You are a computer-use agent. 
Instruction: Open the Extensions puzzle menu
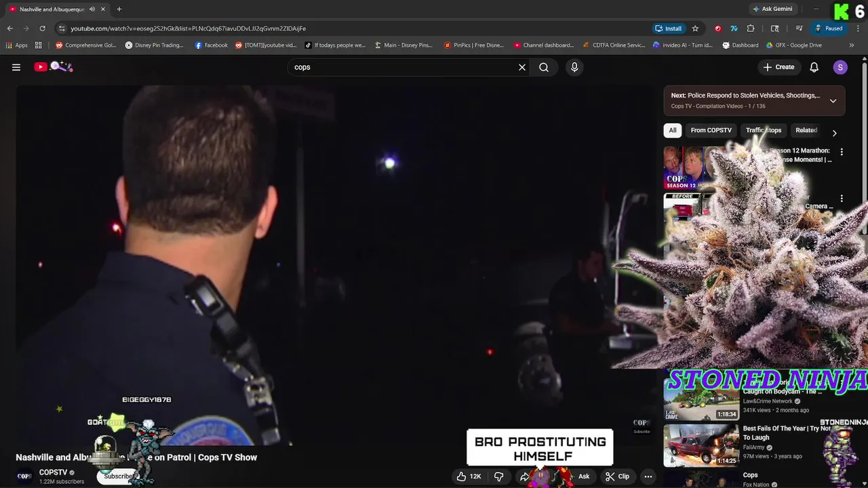tap(751, 28)
